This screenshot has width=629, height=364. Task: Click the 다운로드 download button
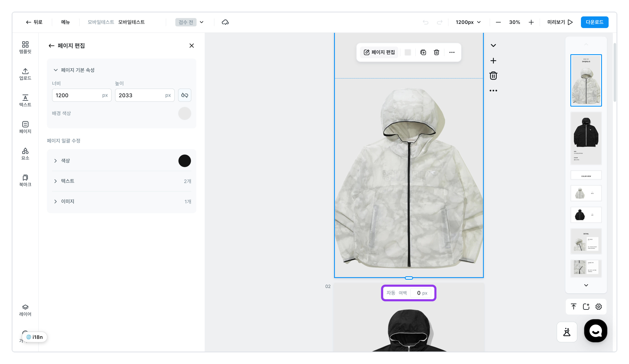(x=594, y=22)
